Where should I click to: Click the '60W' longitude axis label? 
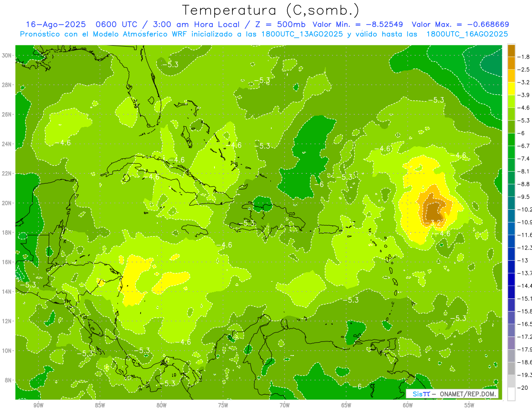coord(408,405)
